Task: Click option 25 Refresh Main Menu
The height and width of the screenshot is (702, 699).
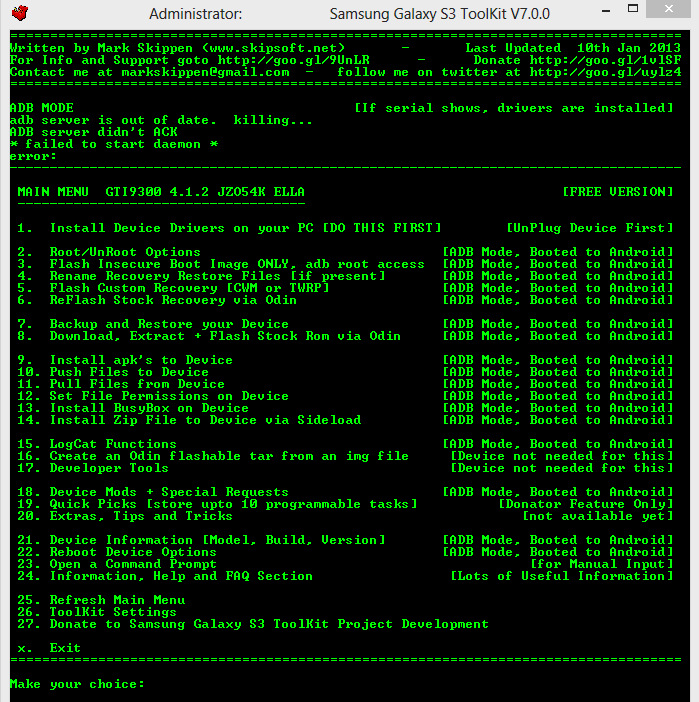Action: click(101, 600)
